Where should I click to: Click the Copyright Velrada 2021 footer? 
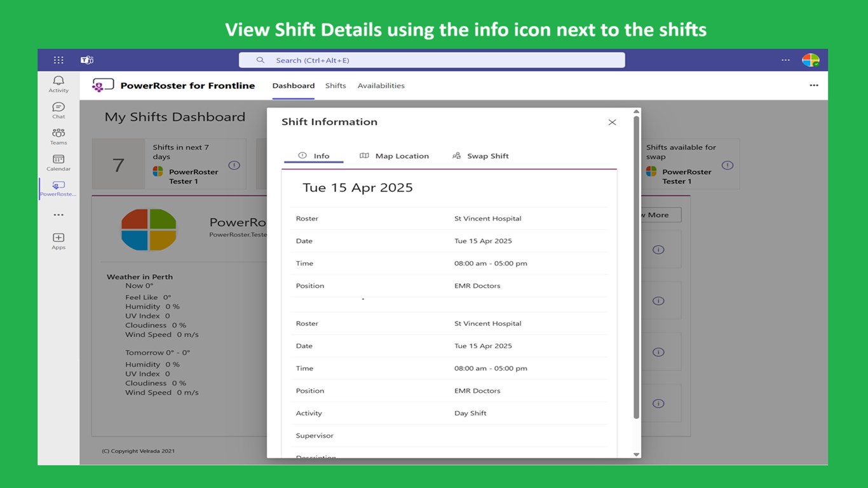tap(138, 451)
